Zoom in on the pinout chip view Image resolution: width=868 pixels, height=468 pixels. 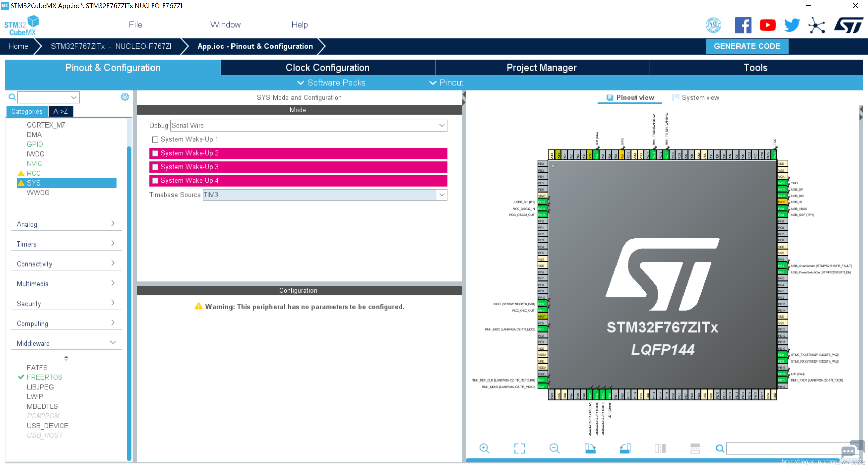[x=484, y=448]
